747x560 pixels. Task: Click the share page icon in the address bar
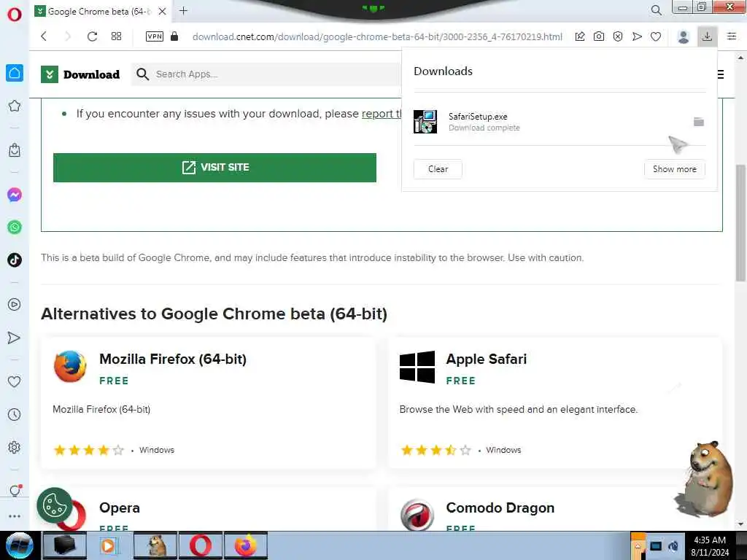(x=580, y=36)
